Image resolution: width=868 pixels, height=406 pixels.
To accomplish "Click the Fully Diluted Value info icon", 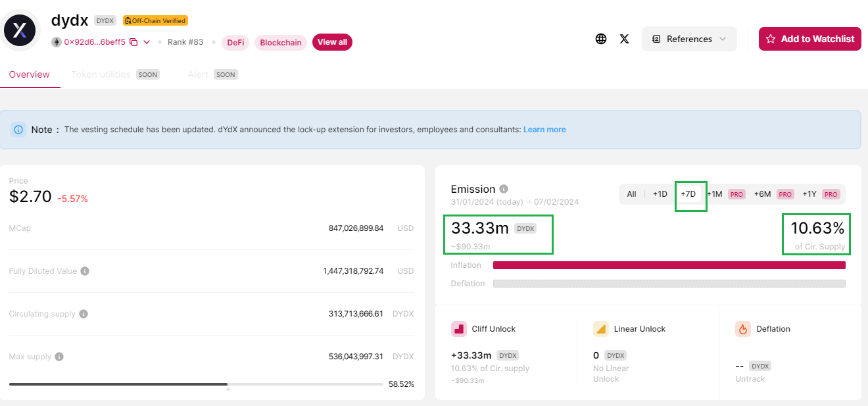I will 85,271.
